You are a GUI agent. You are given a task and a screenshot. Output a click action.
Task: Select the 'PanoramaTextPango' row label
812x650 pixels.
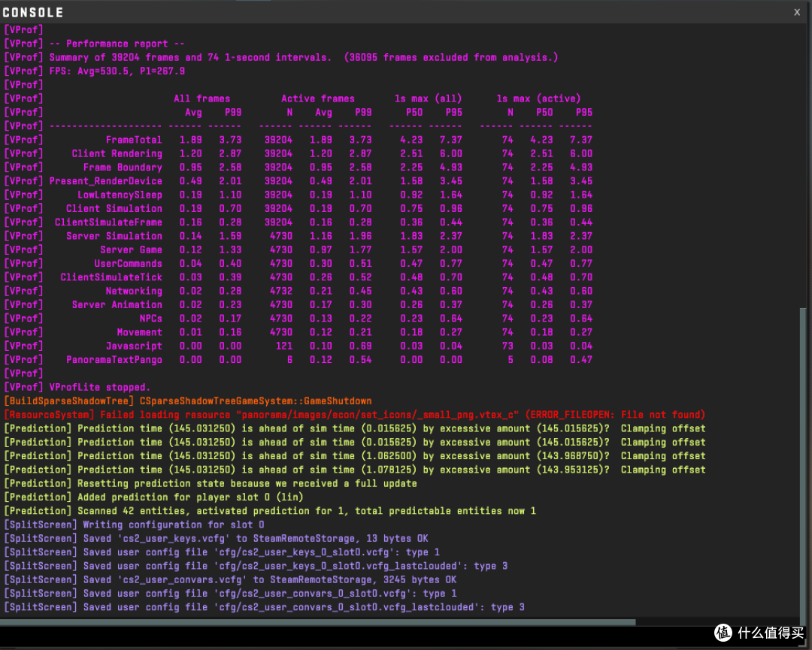(x=114, y=360)
